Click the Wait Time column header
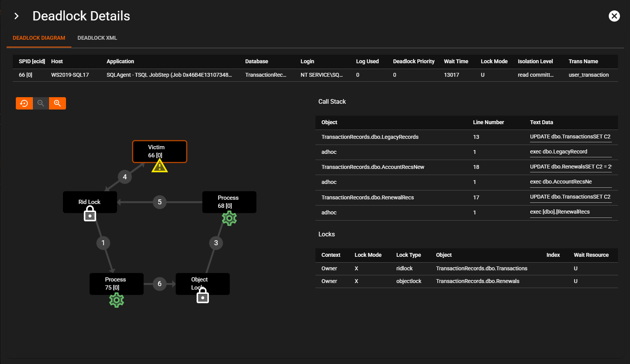The width and height of the screenshot is (630, 364). coord(456,61)
